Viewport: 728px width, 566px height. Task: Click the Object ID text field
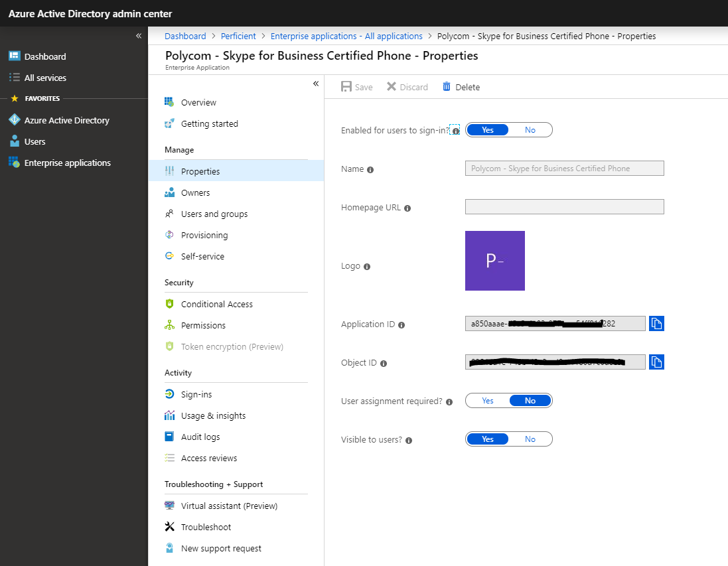click(x=555, y=362)
